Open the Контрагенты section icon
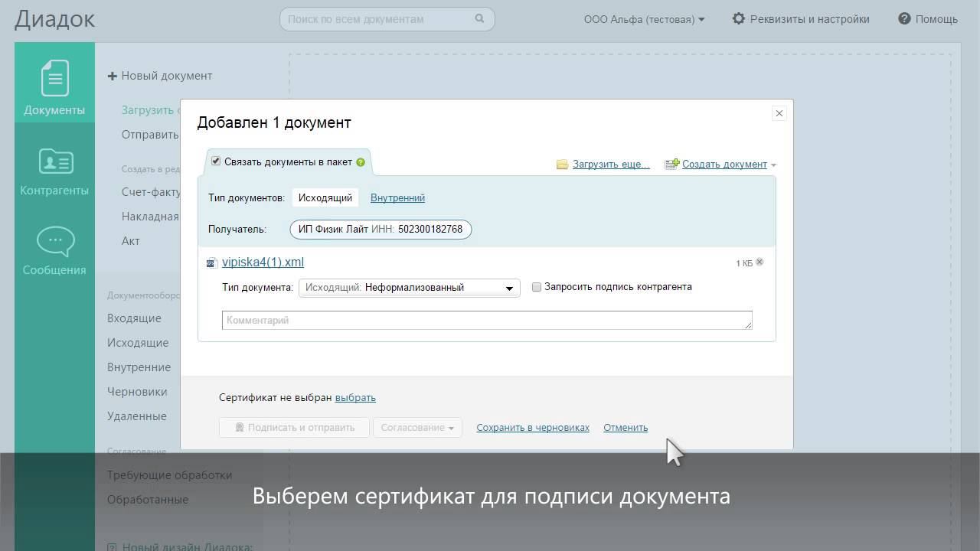The height and width of the screenshot is (551, 980). pos(55,161)
